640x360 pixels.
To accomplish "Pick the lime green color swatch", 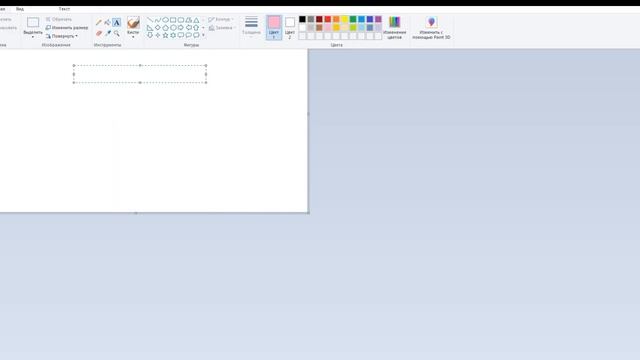I will (353, 27).
